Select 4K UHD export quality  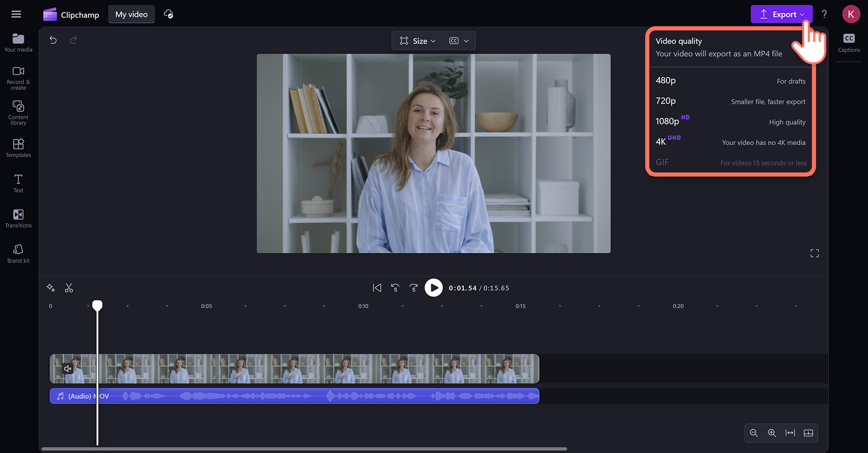[x=730, y=142]
